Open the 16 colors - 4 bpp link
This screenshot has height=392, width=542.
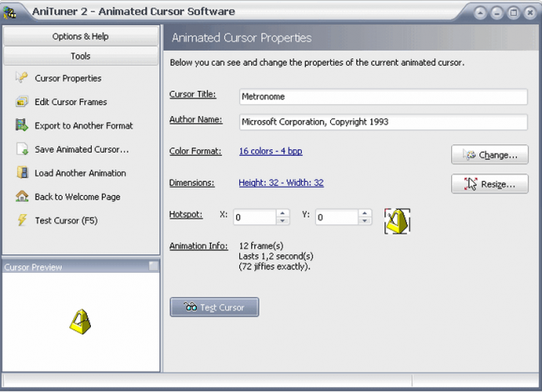point(271,151)
